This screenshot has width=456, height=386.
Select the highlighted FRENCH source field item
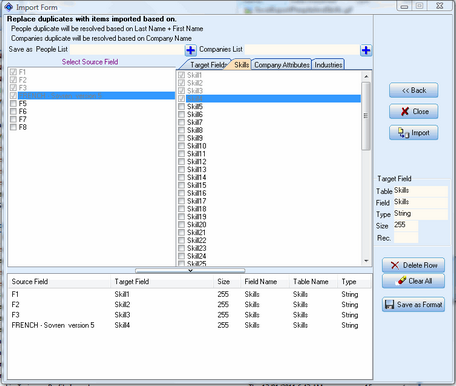[x=96, y=96]
